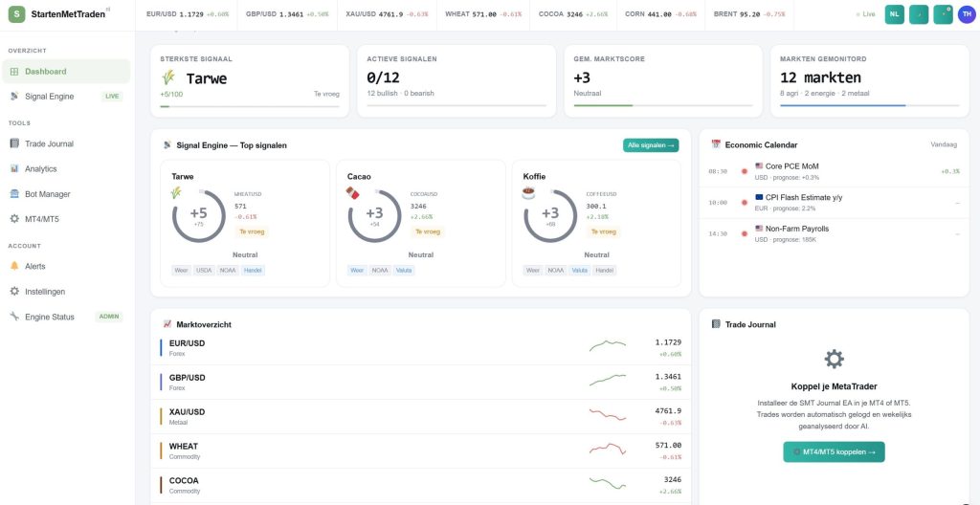Click the Markten Gemonitord blue progress bar
This screenshot has height=505, width=980.
pyautogui.click(x=869, y=105)
